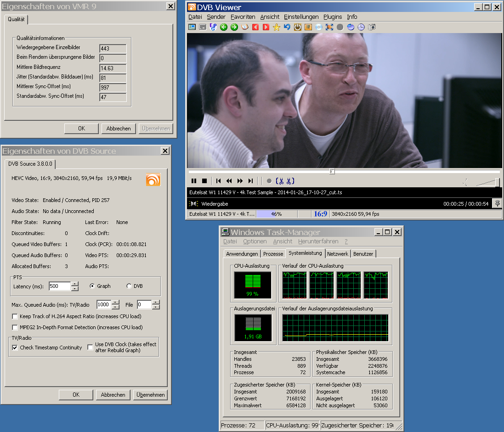Click Abbrechen in the VMR 9 dialog

119,129
